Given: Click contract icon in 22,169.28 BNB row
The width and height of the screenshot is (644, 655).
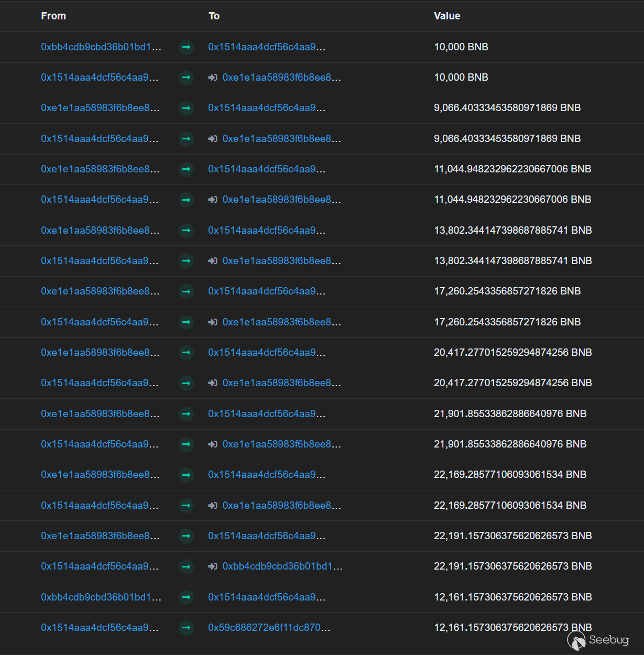Looking at the screenshot, I should click(x=212, y=506).
